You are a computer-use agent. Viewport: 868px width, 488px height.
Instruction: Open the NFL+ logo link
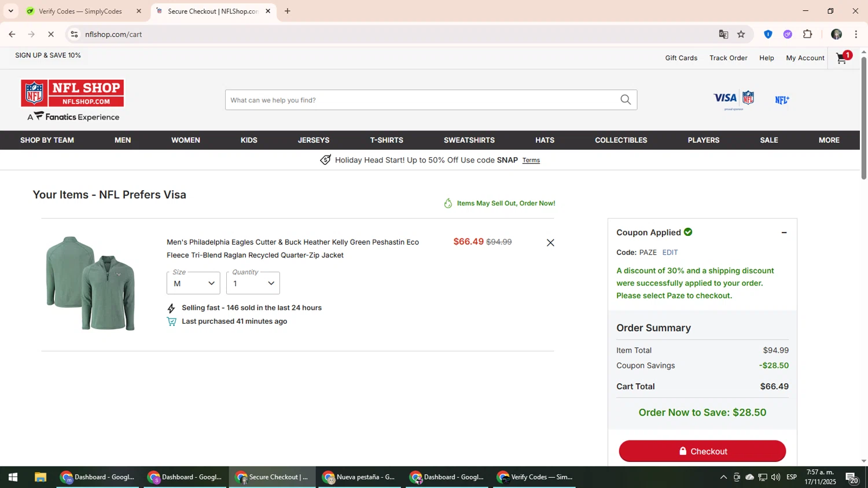782,100
